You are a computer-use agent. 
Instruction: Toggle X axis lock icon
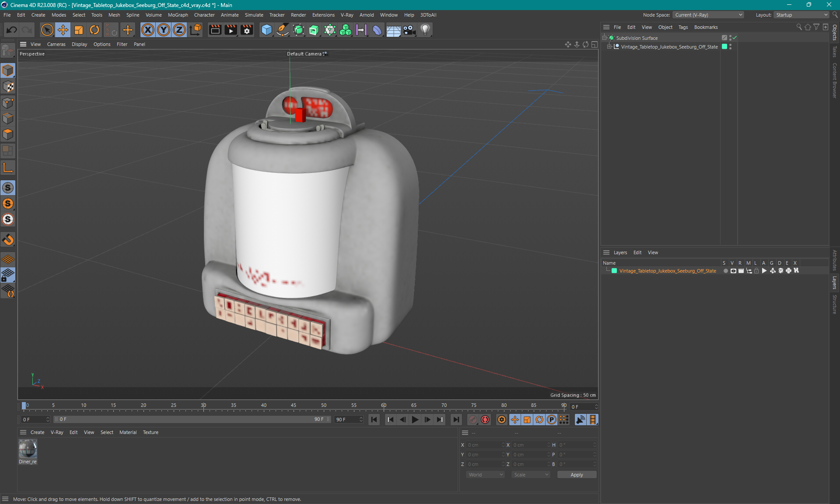point(148,30)
